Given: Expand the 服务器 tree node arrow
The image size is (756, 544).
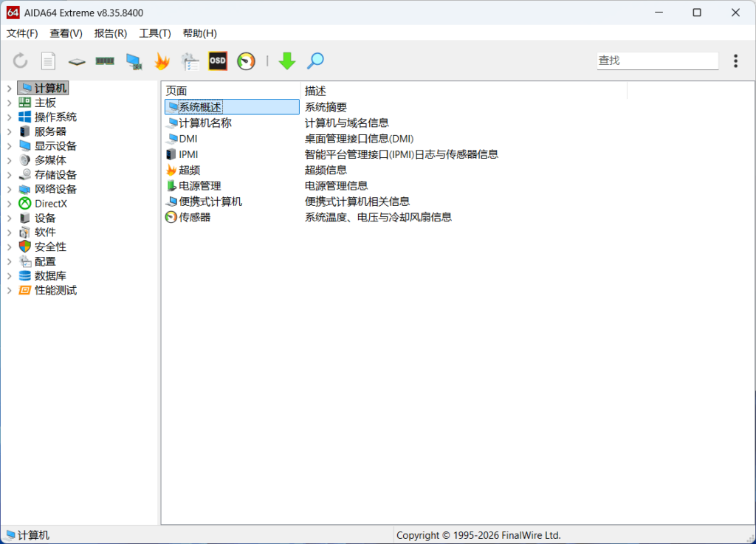Looking at the screenshot, I should [9, 131].
